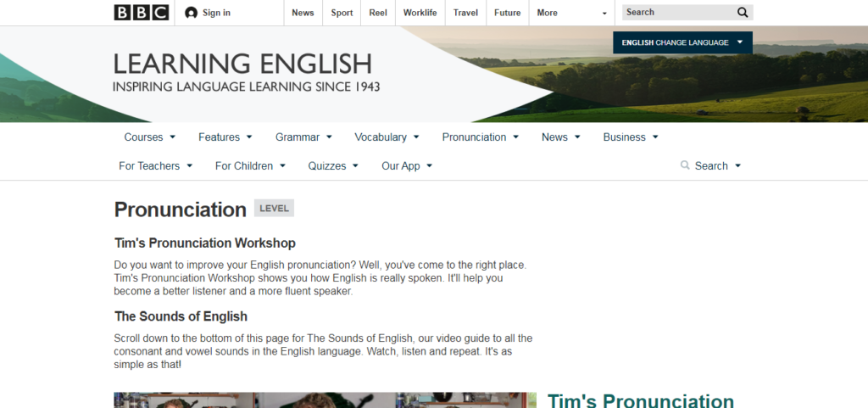Open the Reel section

378,13
